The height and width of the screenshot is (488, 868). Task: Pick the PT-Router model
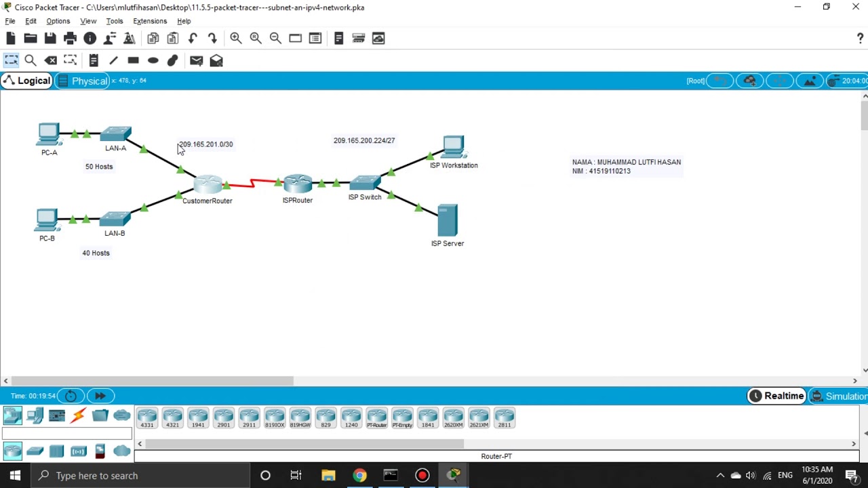tap(376, 418)
